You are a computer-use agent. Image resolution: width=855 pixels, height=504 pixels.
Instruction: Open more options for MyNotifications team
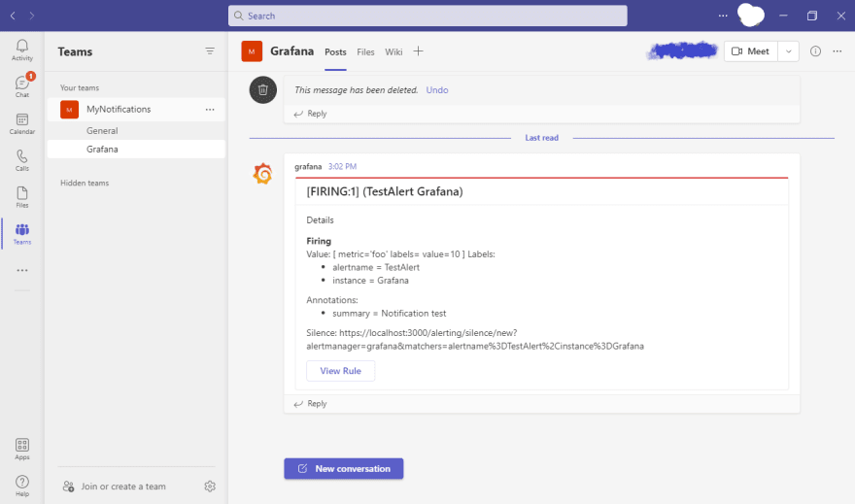tap(210, 110)
